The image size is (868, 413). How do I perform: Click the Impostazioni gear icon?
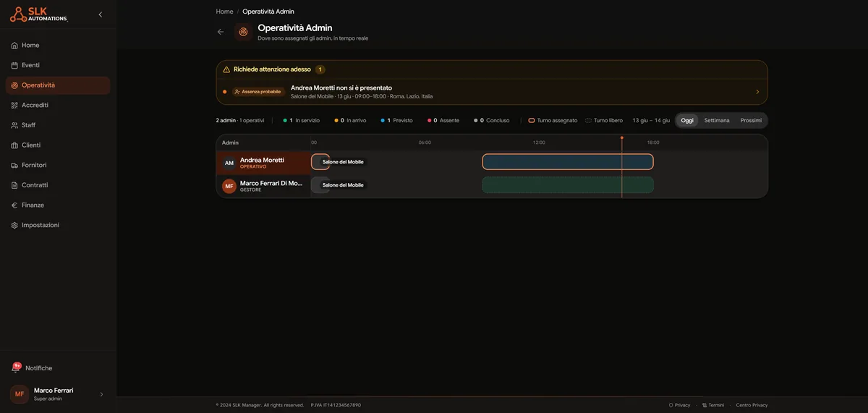click(x=14, y=225)
